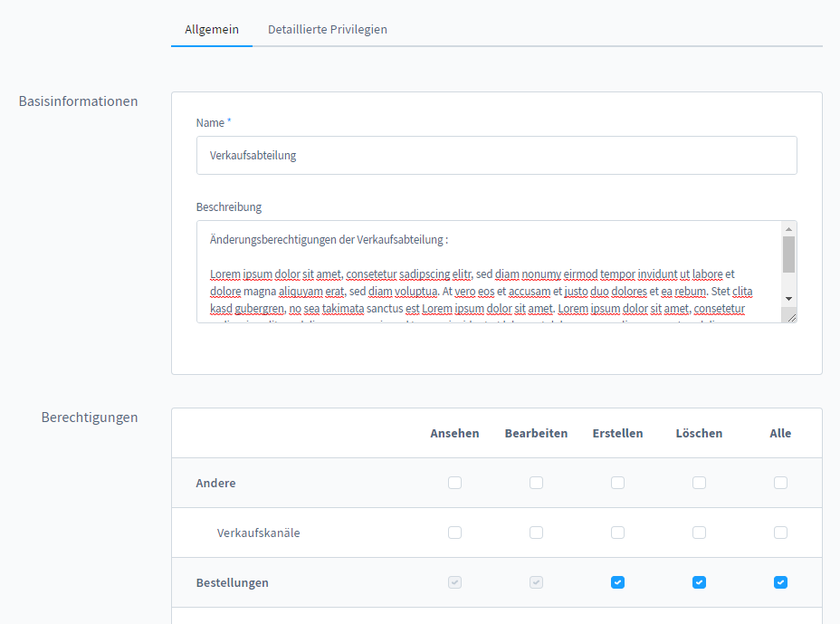
Task: Uncheck Alle for Bestellungen
Action: (780, 582)
